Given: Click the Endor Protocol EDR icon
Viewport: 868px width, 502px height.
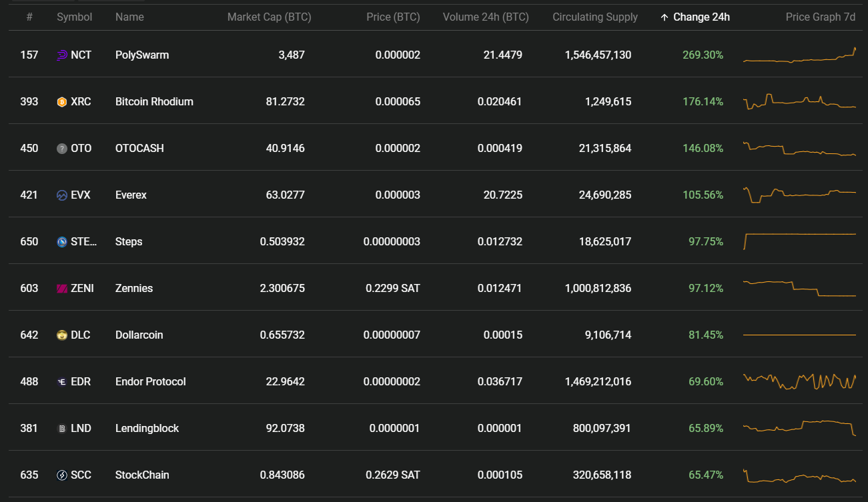Looking at the screenshot, I should 62,381.
